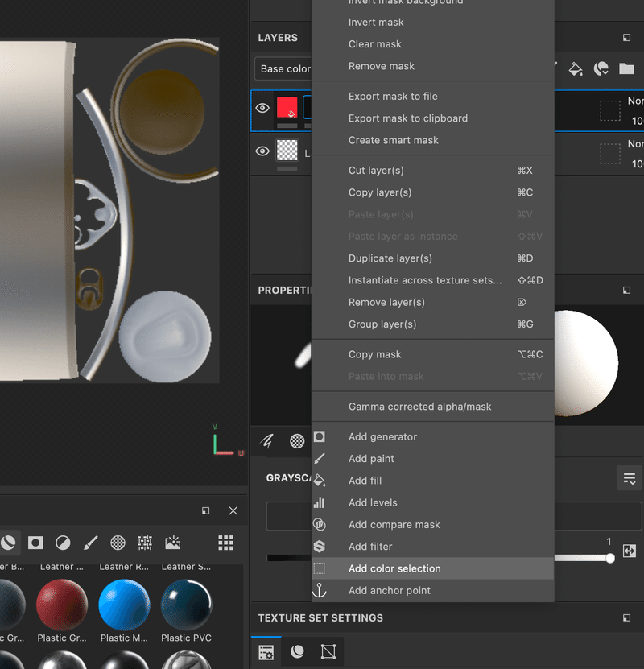Click the add fill layer bucket icon
Screen dimensions: 644x669
[576, 69]
